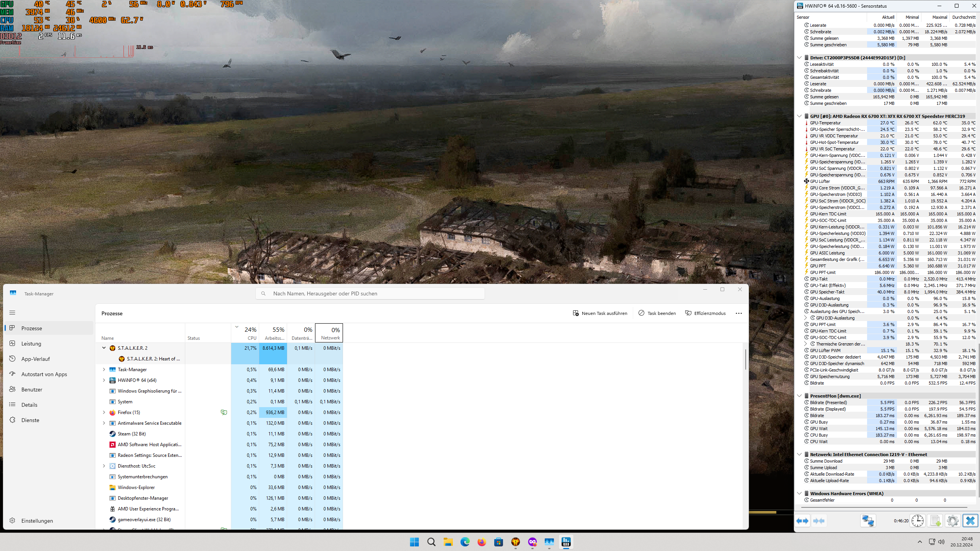Image resolution: width=980 pixels, height=551 pixels.
Task: Launch Firefox from the taskbar
Action: coord(482,542)
